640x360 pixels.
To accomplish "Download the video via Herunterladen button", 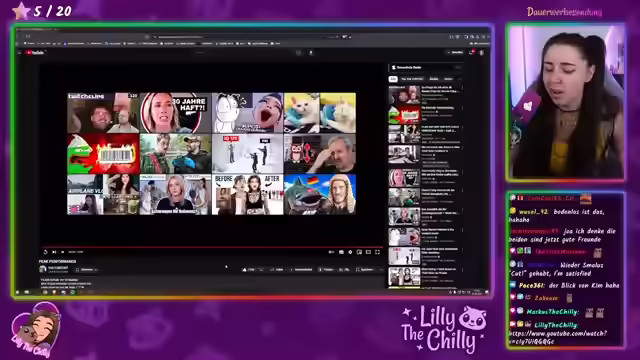I will 302,270.
